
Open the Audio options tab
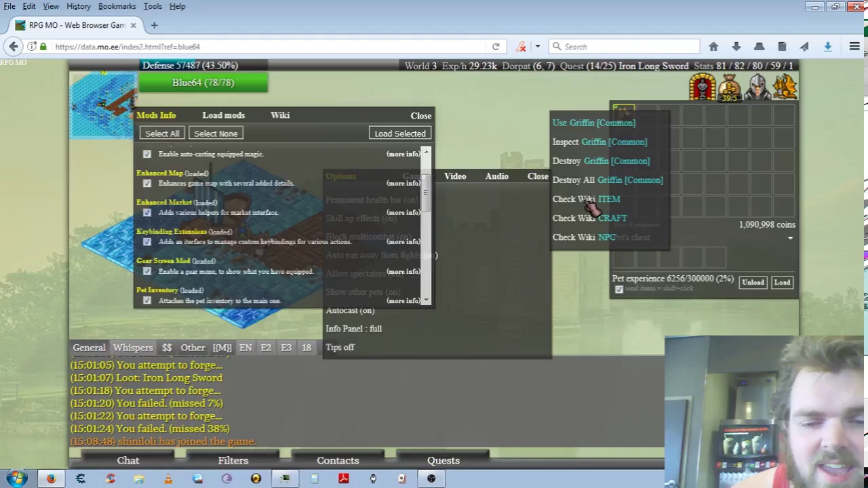(x=496, y=176)
